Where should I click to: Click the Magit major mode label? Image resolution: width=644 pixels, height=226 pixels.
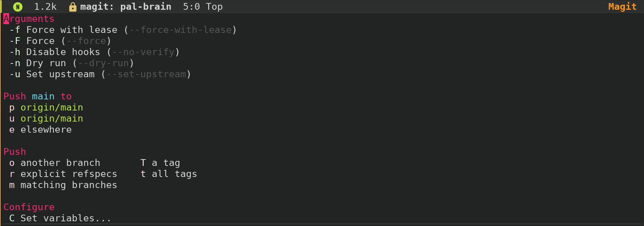pyautogui.click(x=623, y=7)
